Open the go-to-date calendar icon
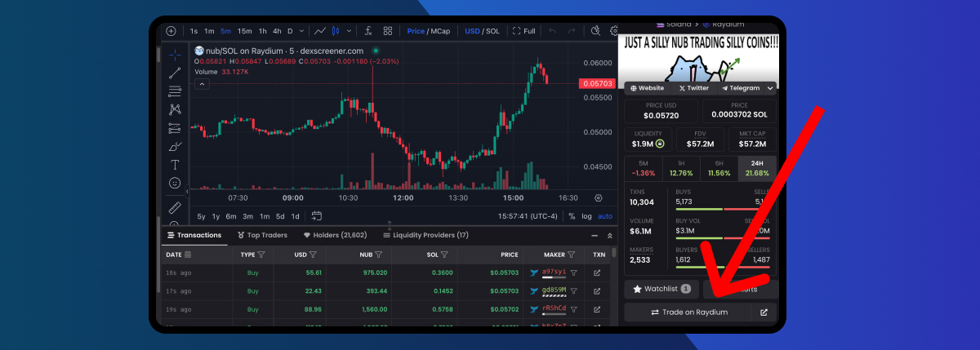The image size is (980, 350). [x=316, y=216]
